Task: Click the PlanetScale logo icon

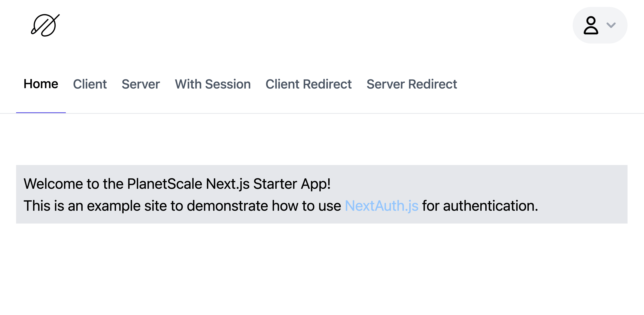Action: [x=45, y=25]
